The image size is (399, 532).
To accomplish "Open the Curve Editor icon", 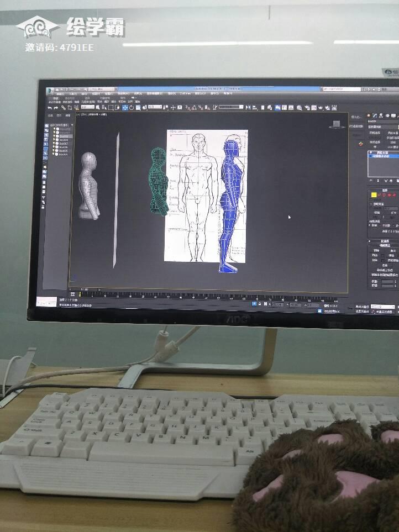I will 284,108.
